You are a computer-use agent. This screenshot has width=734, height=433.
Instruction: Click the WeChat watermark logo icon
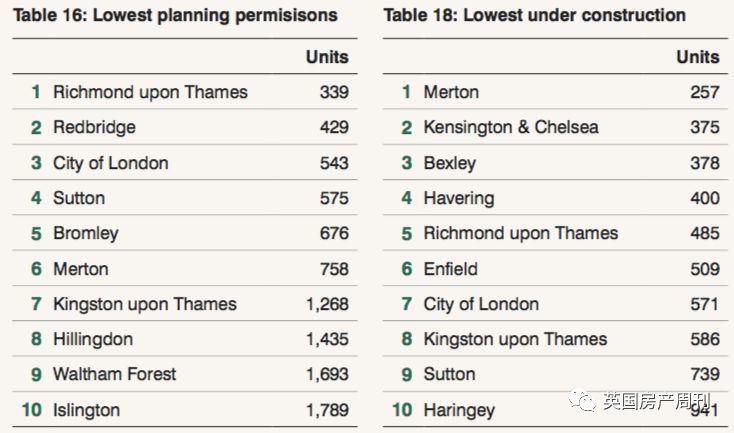[x=583, y=402]
